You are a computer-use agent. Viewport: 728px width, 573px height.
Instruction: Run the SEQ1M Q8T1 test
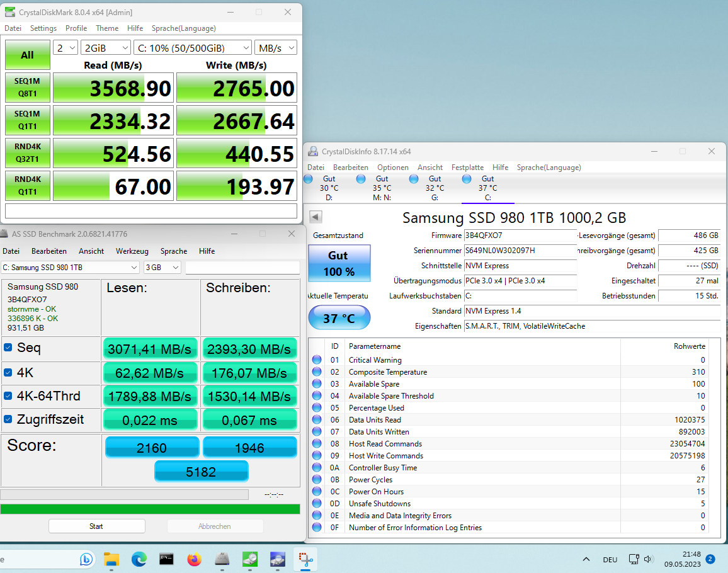point(27,88)
